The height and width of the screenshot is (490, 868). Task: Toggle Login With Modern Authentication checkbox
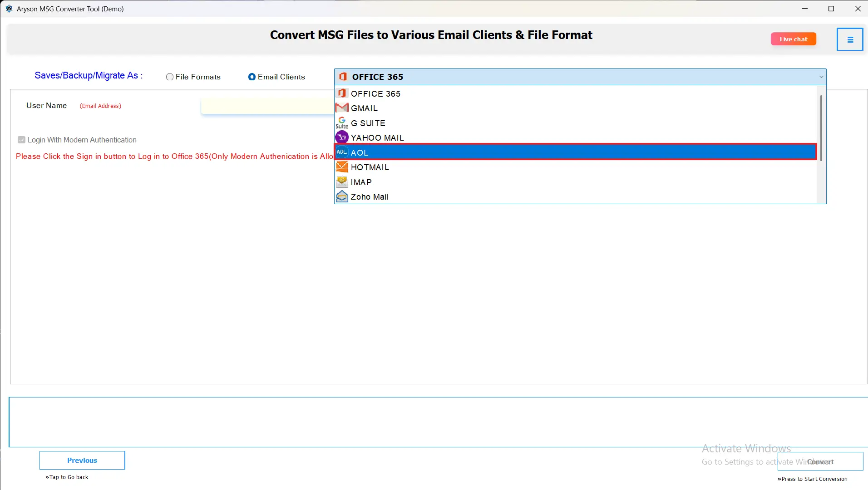pyautogui.click(x=21, y=140)
